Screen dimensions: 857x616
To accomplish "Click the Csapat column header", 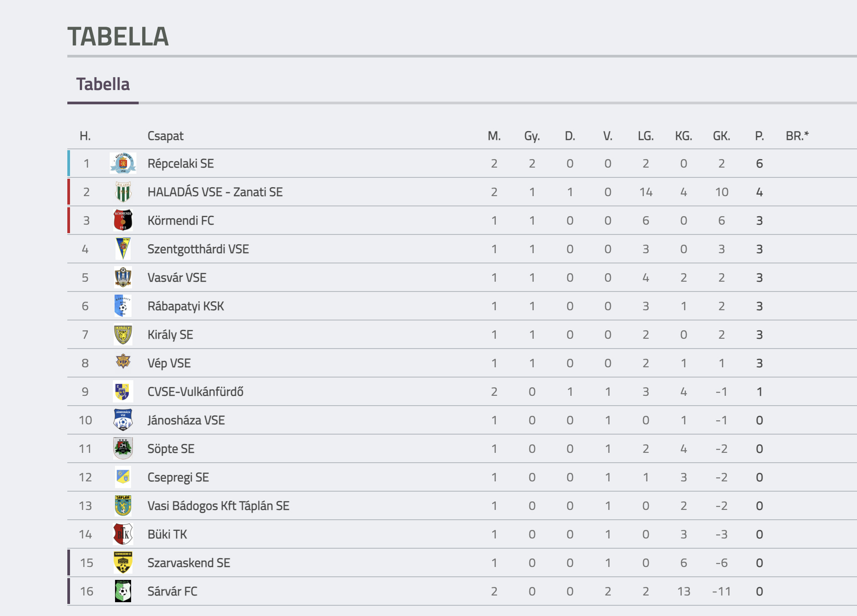I will [165, 136].
